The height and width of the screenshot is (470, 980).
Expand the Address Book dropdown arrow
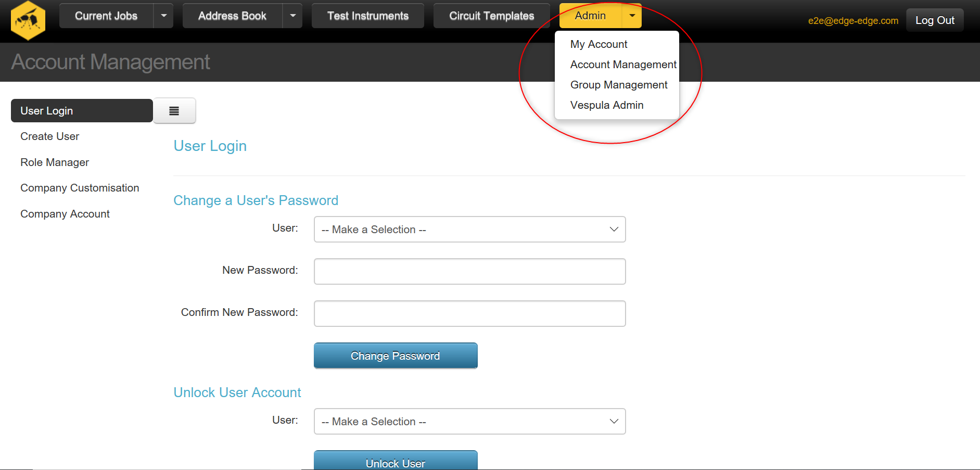click(292, 16)
